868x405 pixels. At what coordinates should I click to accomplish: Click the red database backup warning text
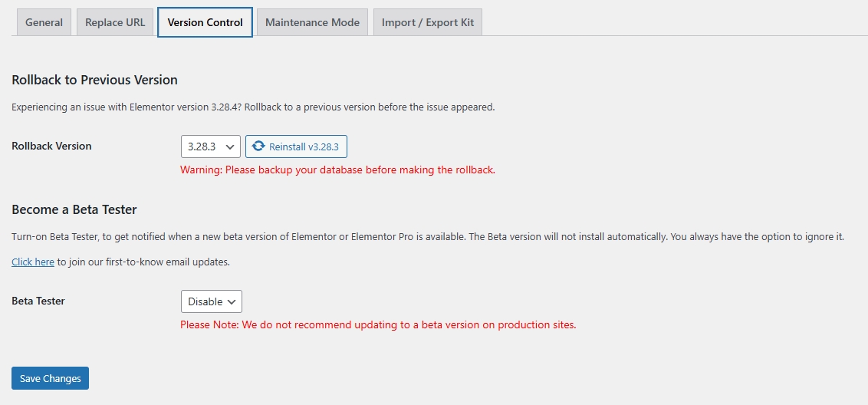coord(337,170)
